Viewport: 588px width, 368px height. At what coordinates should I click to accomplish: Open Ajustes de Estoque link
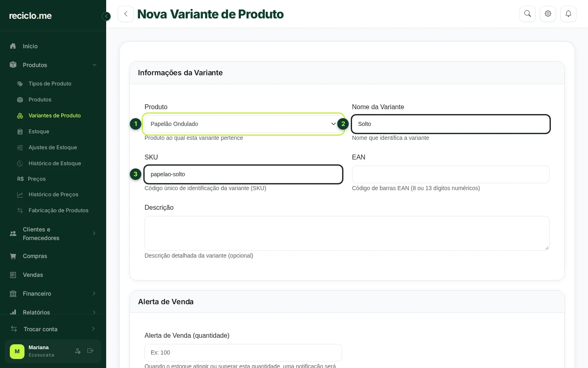click(53, 147)
